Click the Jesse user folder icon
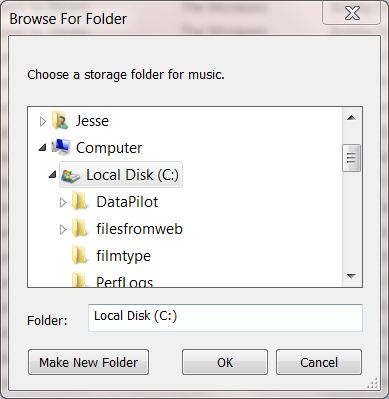This screenshot has height=399, width=389. tap(60, 120)
